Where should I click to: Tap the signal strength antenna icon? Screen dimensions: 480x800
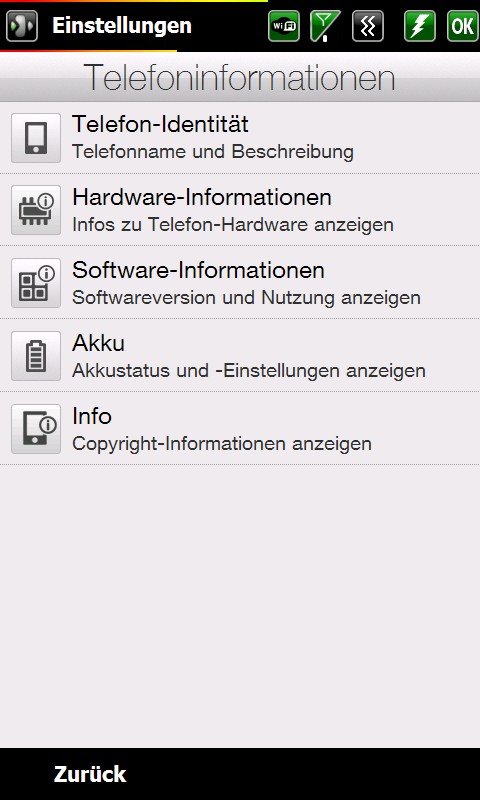tap(325, 26)
